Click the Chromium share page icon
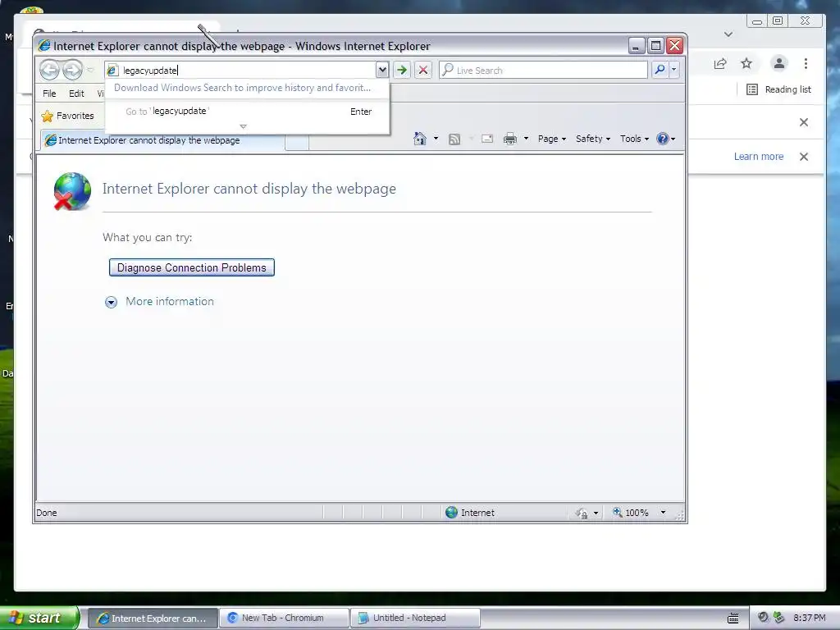Viewport: 840px width, 630px height. [720, 64]
